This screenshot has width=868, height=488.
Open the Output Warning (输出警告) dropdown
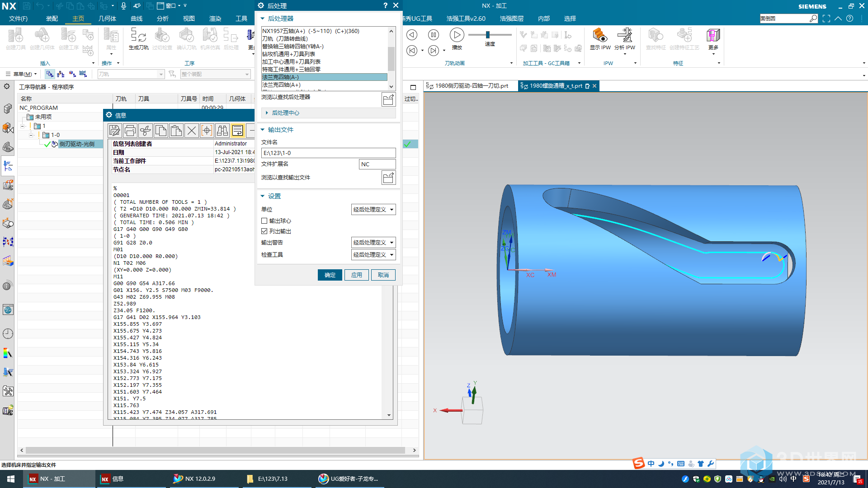click(373, 242)
